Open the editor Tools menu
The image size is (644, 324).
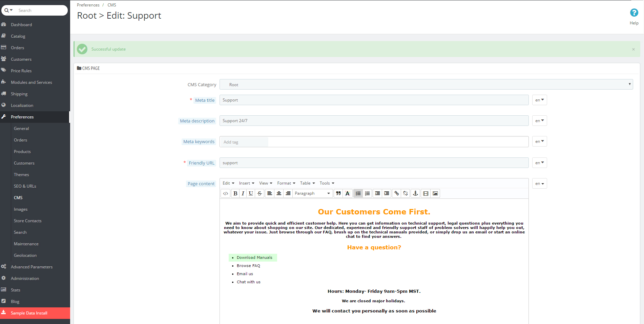[327, 183]
